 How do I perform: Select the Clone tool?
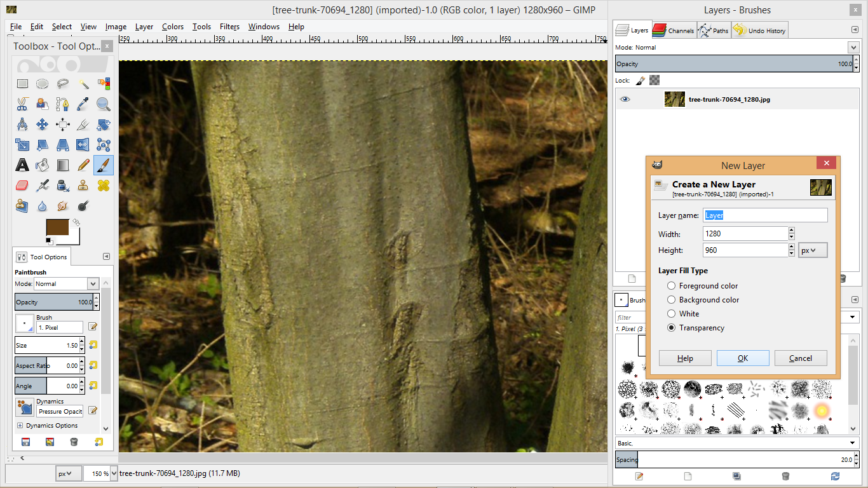(83, 185)
